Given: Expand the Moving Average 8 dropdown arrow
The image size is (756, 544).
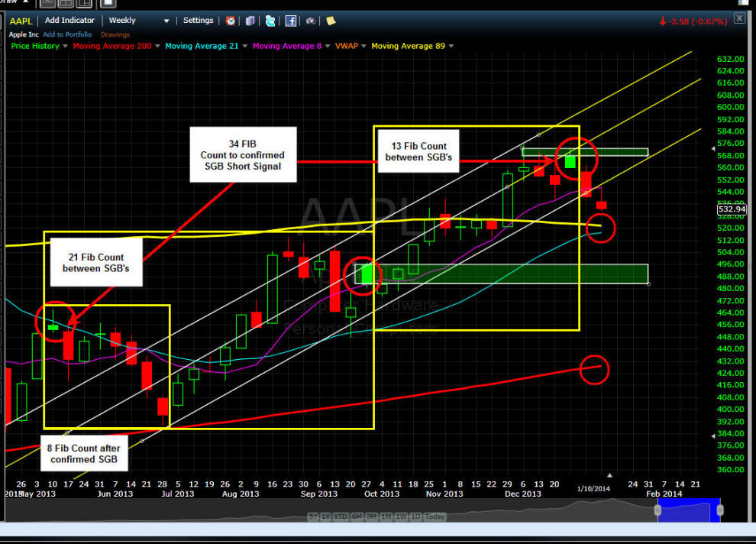Looking at the screenshot, I should point(328,47).
